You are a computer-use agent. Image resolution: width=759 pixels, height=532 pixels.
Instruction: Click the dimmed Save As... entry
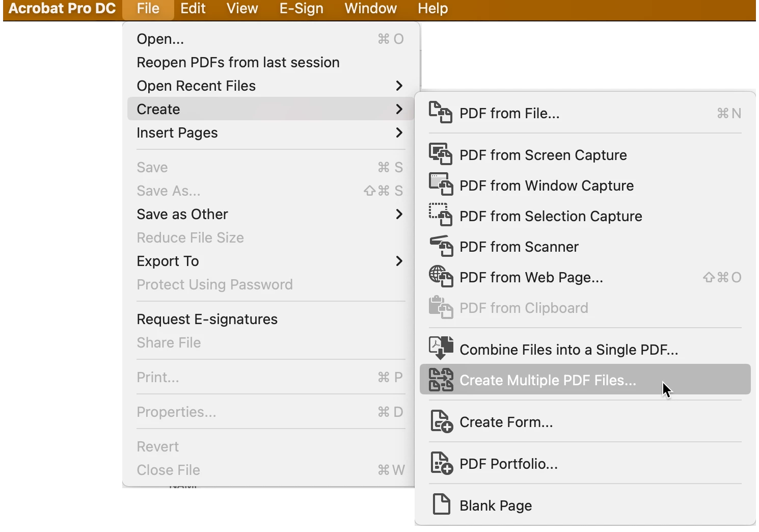(x=270, y=191)
